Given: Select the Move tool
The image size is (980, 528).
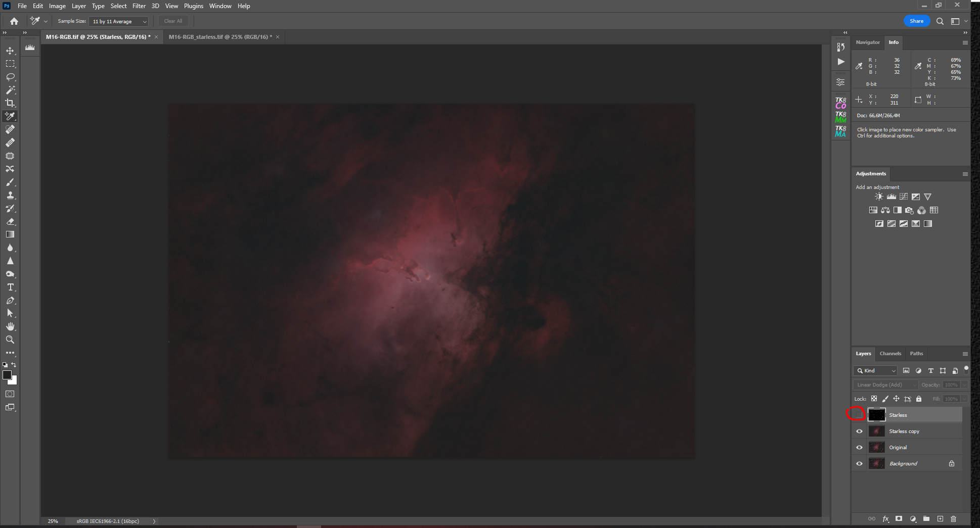Looking at the screenshot, I should tap(10, 51).
